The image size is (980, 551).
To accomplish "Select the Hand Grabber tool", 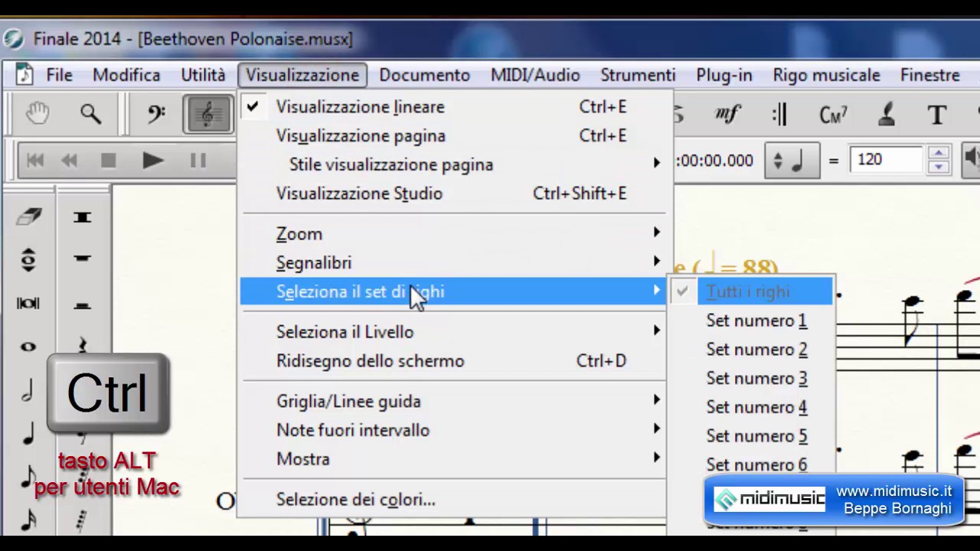I will point(37,115).
